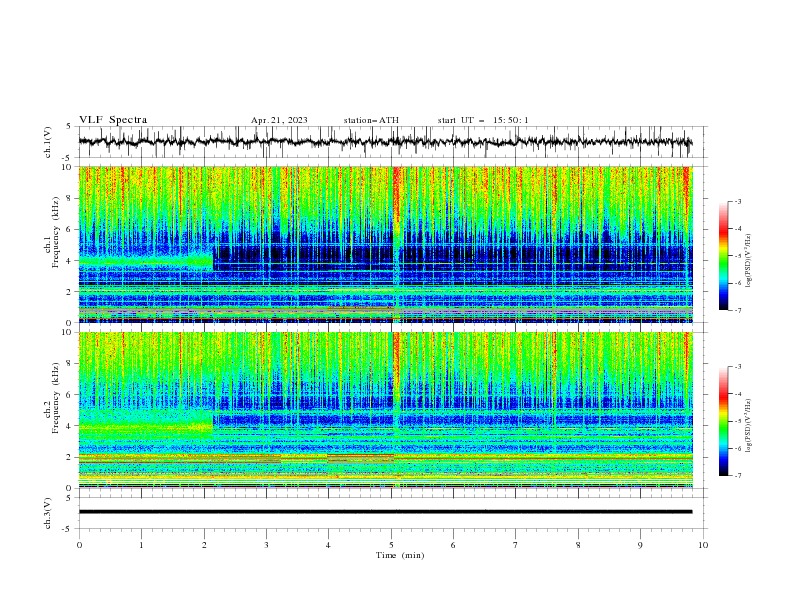Image resolution: width=792 pixels, height=612 pixels.
Task: Click the ch.1 waveform trace plot
Action: point(385,142)
